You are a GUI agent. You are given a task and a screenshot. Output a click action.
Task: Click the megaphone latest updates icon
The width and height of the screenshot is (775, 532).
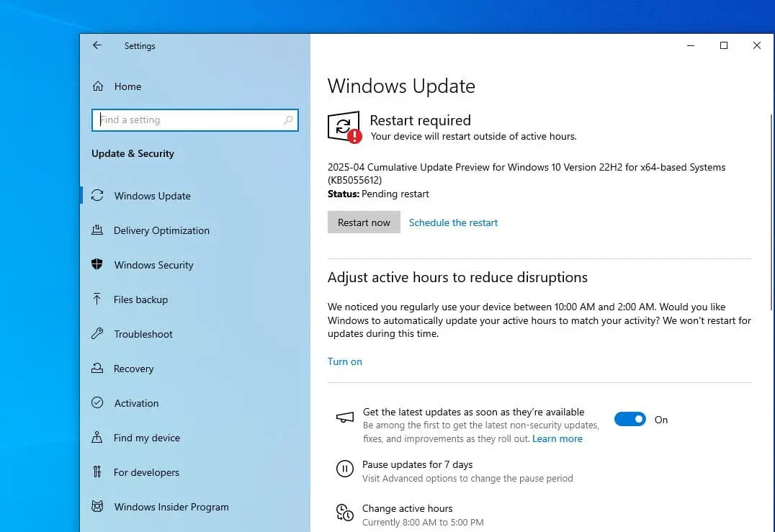click(345, 418)
